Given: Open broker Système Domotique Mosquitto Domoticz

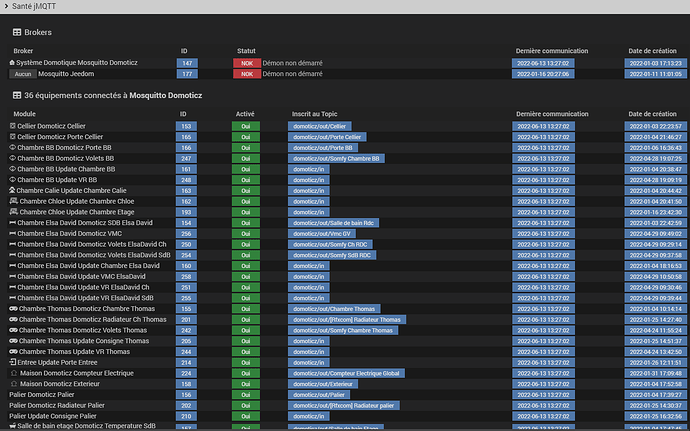Looking at the screenshot, I should (77, 63).
